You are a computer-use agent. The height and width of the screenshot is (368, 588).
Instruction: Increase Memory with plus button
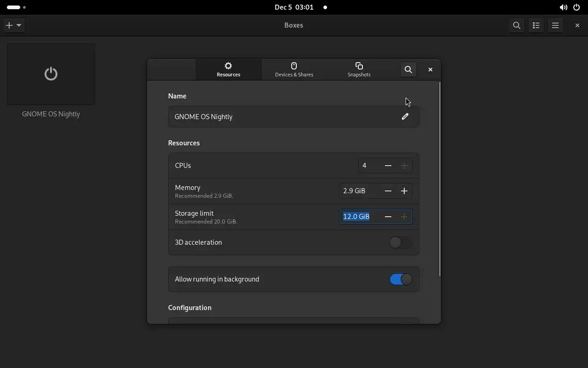pos(404,191)
